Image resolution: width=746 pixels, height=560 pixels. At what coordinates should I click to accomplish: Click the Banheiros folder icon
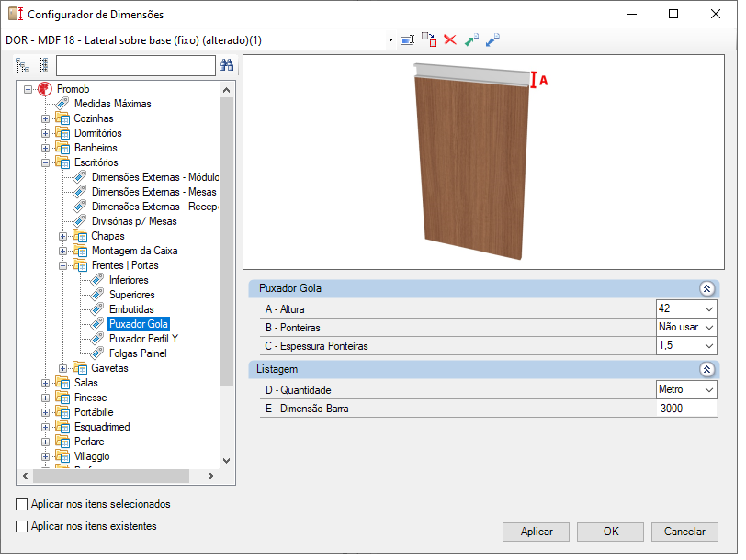point(62,148)
